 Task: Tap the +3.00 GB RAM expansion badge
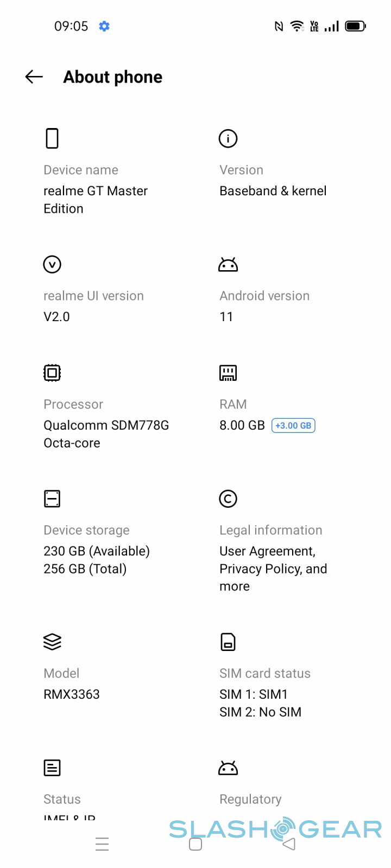293,425
